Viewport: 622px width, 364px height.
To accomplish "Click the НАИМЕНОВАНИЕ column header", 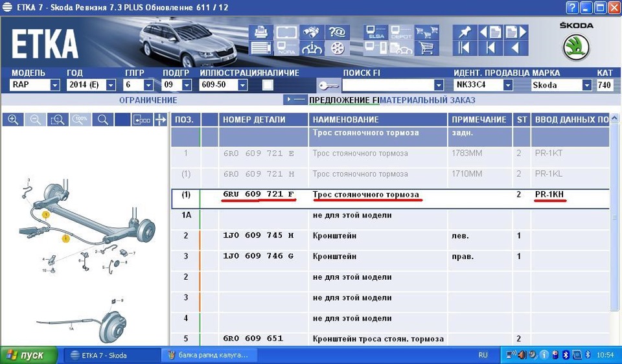I will [x=378, y=119].
